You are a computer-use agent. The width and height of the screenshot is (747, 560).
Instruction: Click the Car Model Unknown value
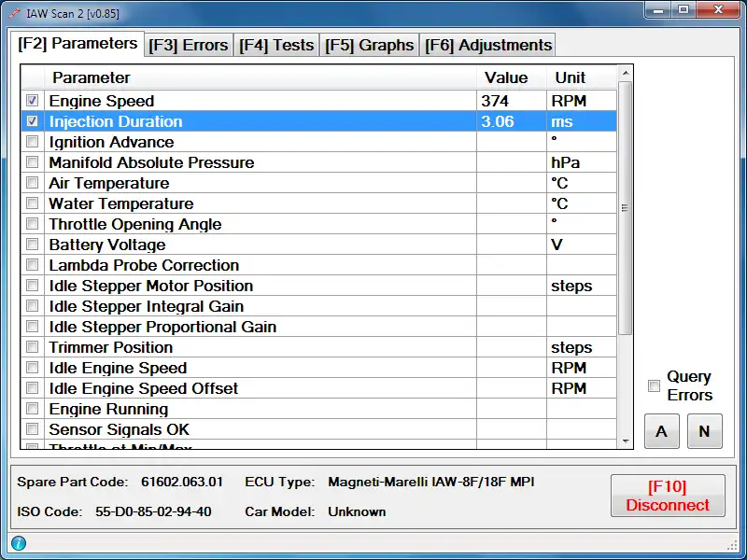point(357,511)
